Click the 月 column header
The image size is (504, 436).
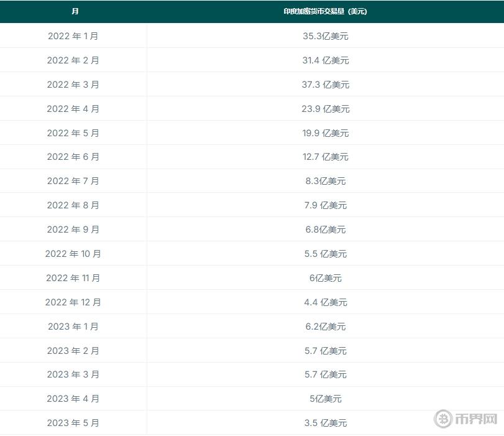pos(75,11)
